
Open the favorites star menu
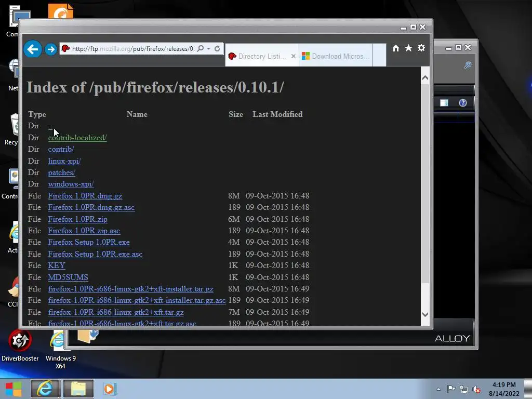click(x=408, y=48)
